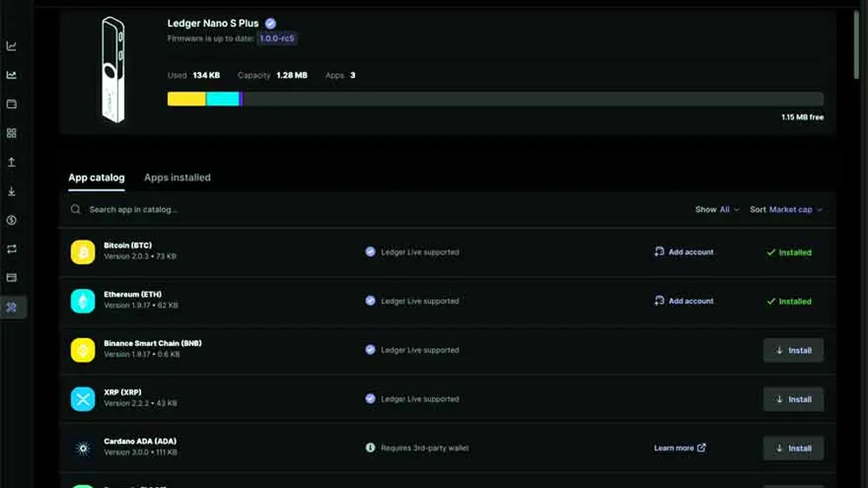Viewport: 868px width, 488px height.
Task: Open the Learn more link for Cardano
Action: pos(680,448)
